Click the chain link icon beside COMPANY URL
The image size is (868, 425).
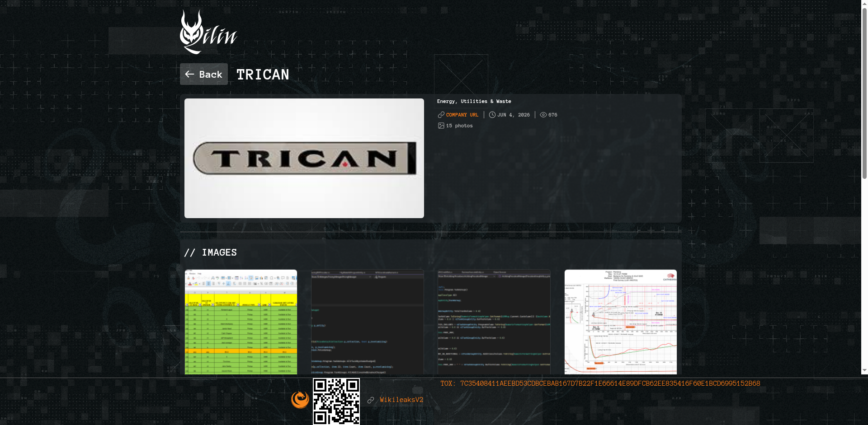[441, 115]
